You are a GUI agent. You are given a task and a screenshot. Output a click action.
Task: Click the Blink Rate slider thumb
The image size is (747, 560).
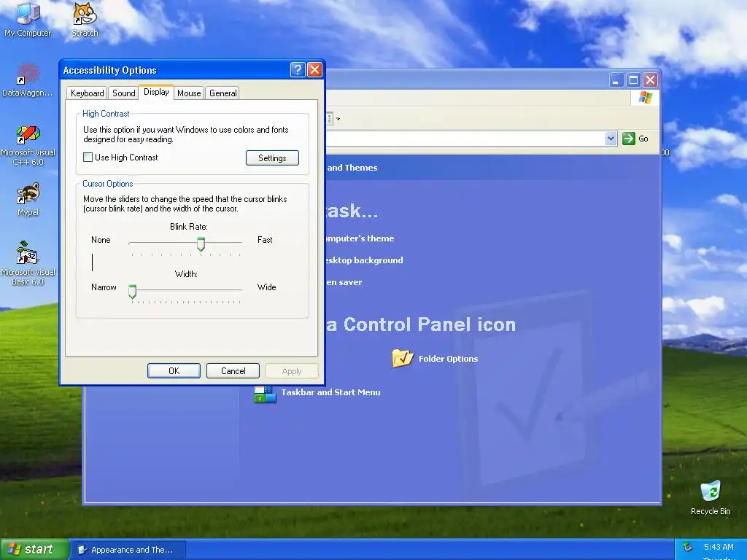[201, 244]
